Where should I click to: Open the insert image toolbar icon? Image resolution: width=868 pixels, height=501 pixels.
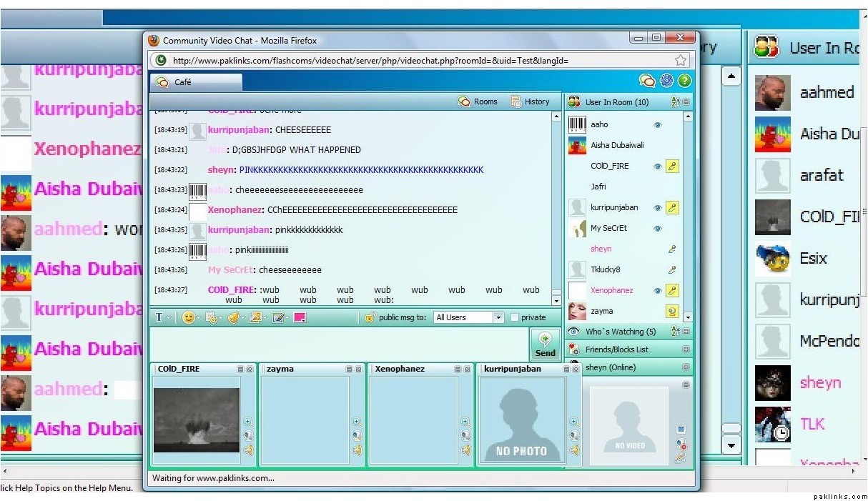pos(255,317)
